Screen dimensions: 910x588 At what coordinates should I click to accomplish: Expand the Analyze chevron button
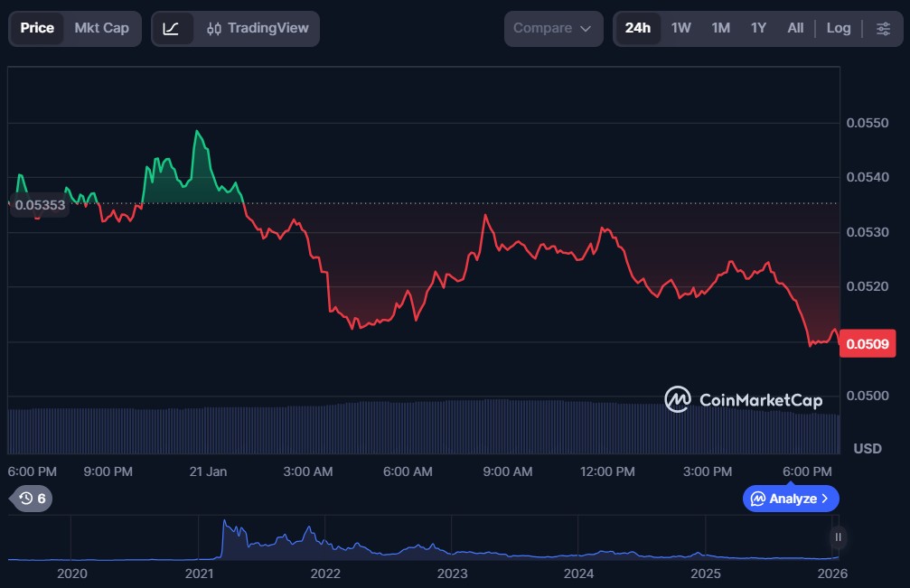tap(791, 499)
